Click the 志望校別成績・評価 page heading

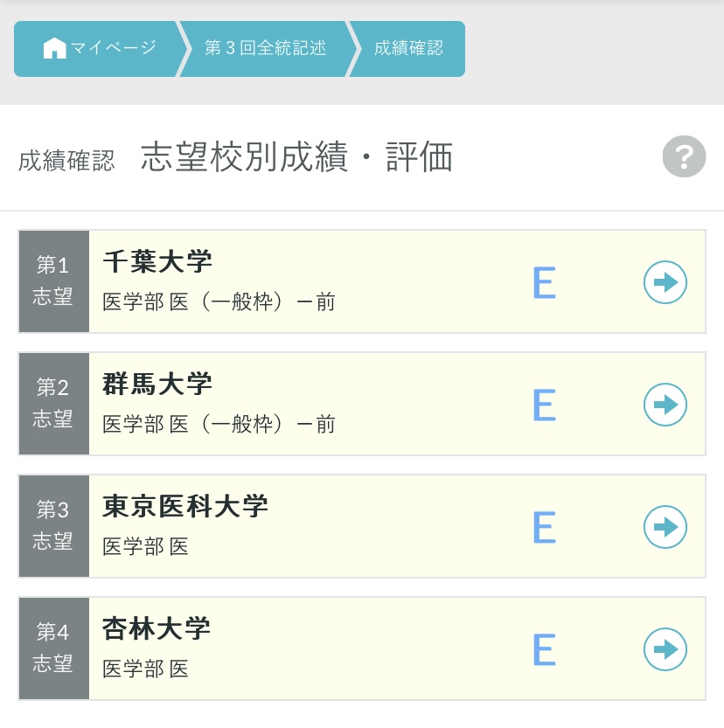point(297,158)
